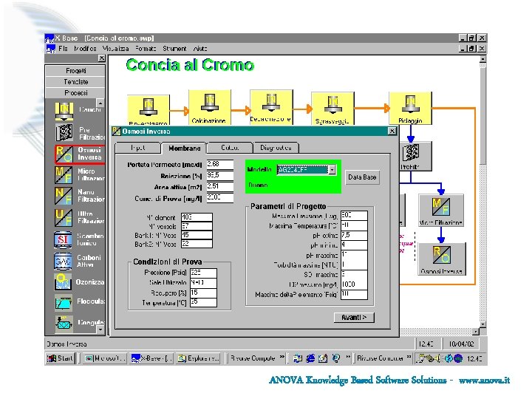The image size is (532, 399).
Task: Select the Coagulazione process icon
Action: (x=64, y=323)
